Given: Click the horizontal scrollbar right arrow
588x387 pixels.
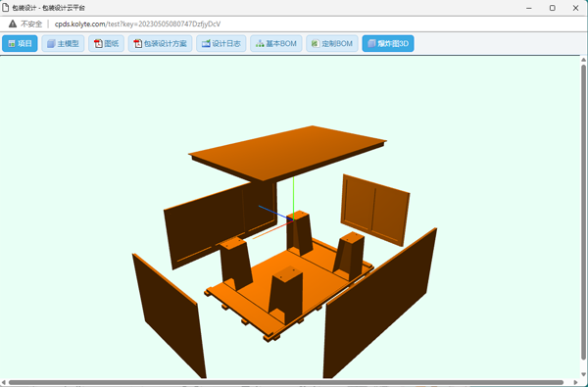Looking at the screenshot, I should click(576, 382).
